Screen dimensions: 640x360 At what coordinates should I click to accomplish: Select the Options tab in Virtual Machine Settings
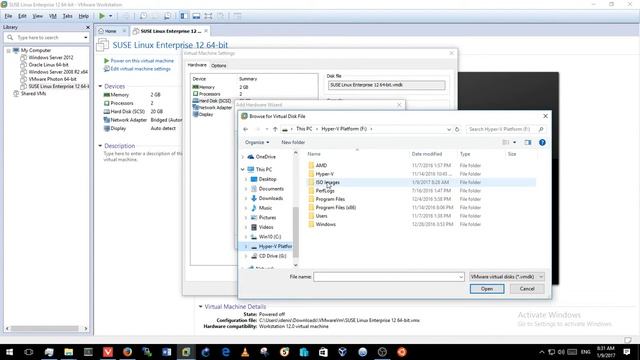tap(218, 66)
